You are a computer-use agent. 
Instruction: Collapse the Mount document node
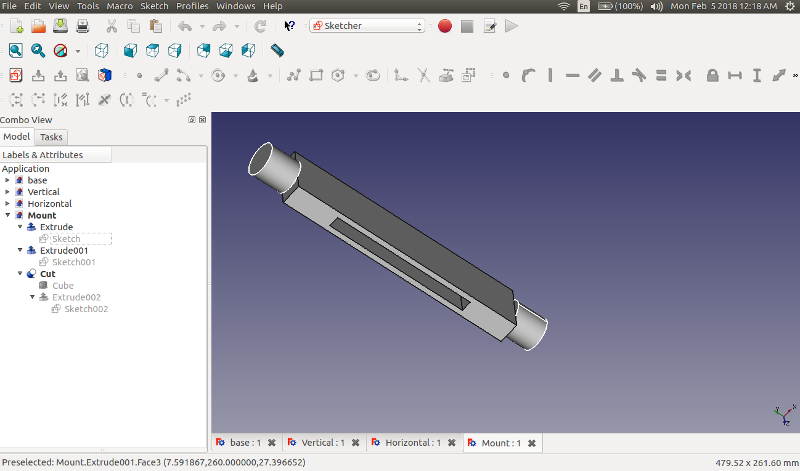point(8,216)
